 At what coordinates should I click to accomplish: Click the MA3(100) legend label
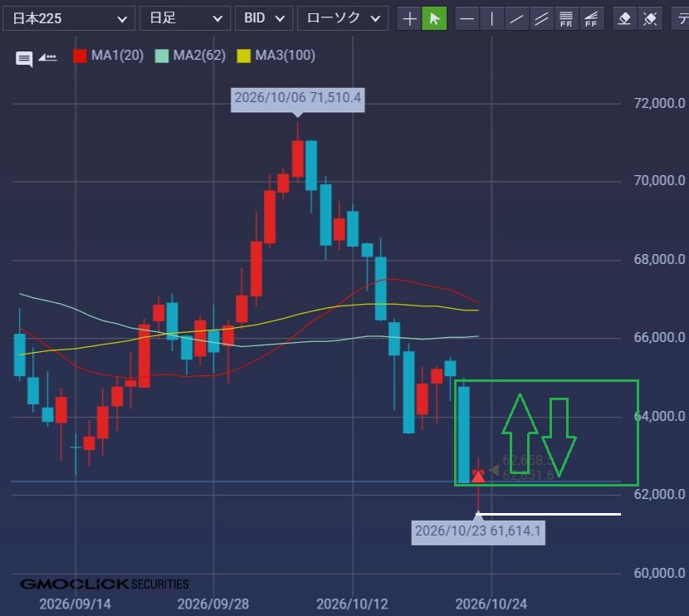pos(286,56)
